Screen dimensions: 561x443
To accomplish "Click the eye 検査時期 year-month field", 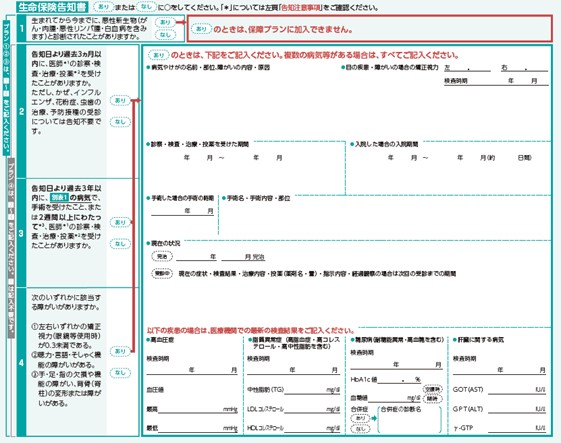I will (496, 81).
